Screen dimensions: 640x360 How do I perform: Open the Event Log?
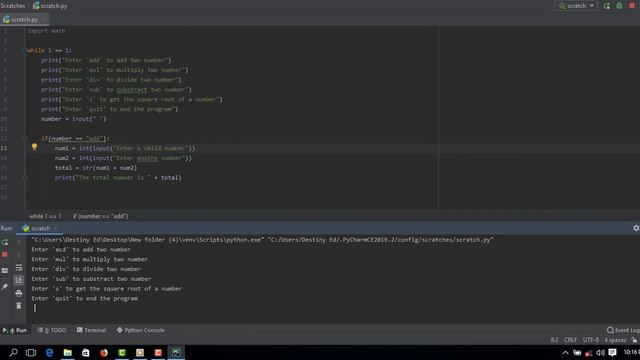point(623,330)
